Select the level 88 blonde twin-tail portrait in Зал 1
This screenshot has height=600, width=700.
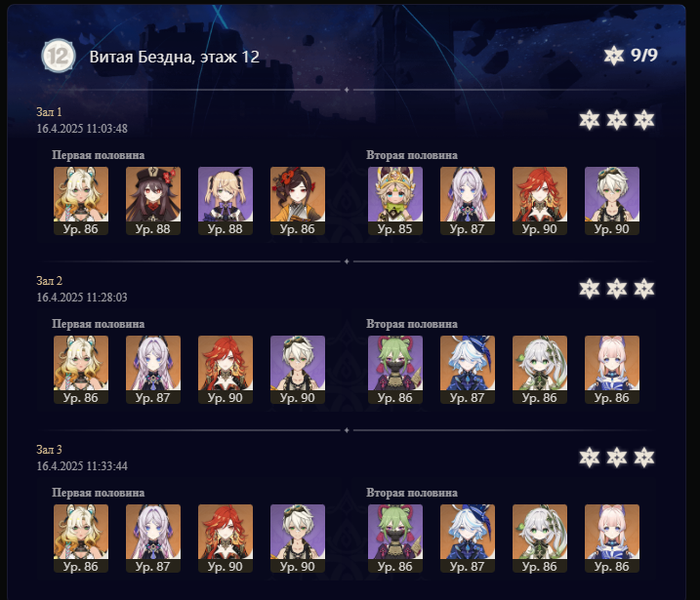pos(226,201)
